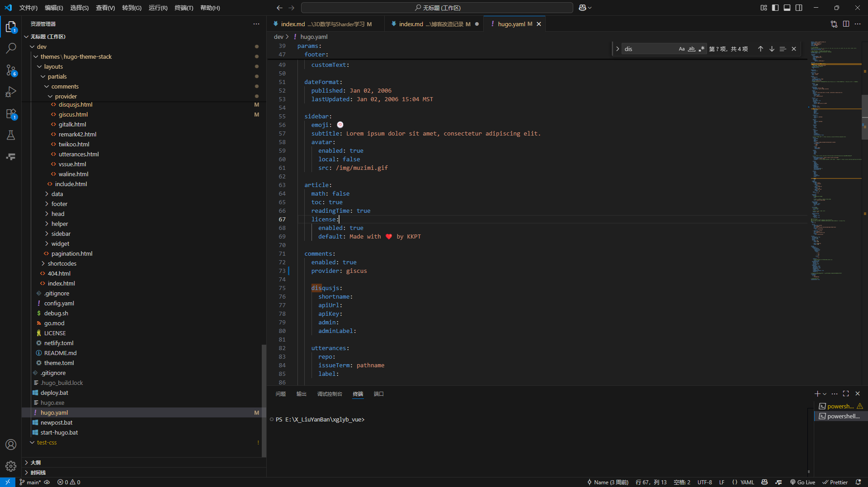Open the Search view in activity bar
This screenshot has height=487, width=868.
tap(11, 48)
